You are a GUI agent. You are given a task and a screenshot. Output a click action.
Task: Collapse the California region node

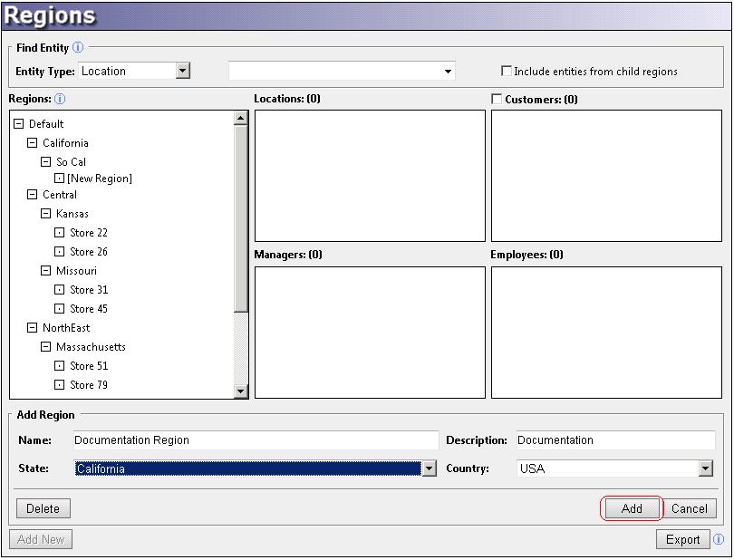(33, 143)
